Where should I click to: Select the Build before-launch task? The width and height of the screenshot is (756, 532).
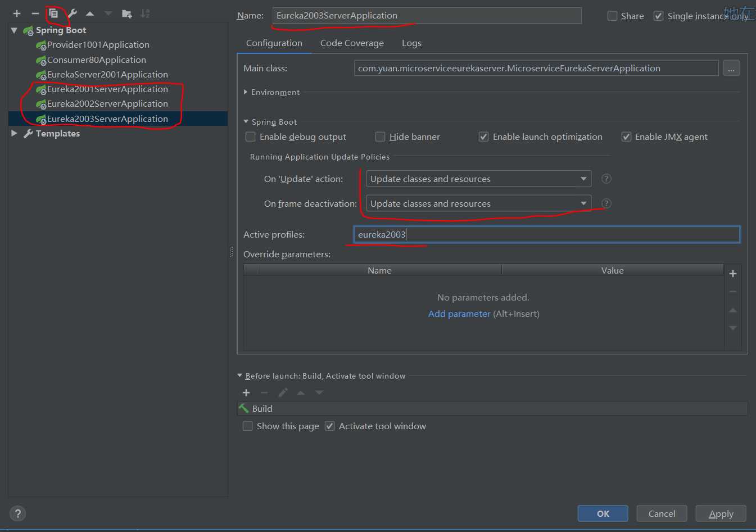pos(492,408)
